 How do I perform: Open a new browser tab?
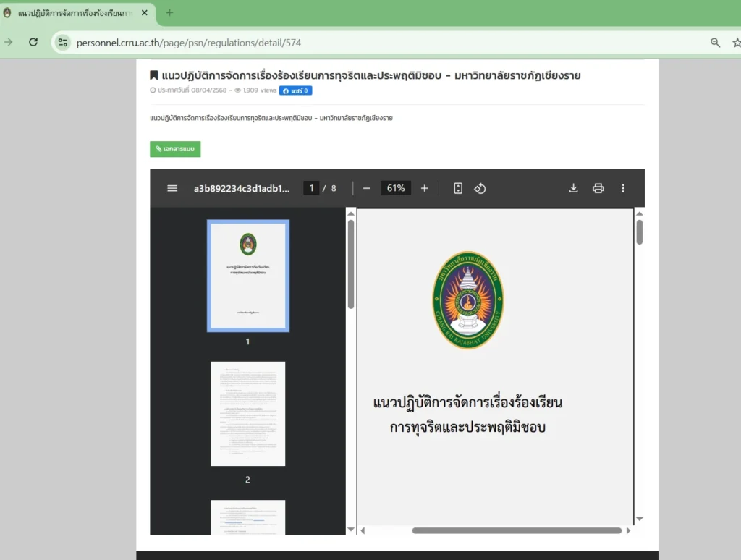pyautogui.click(x=169, y=13)
